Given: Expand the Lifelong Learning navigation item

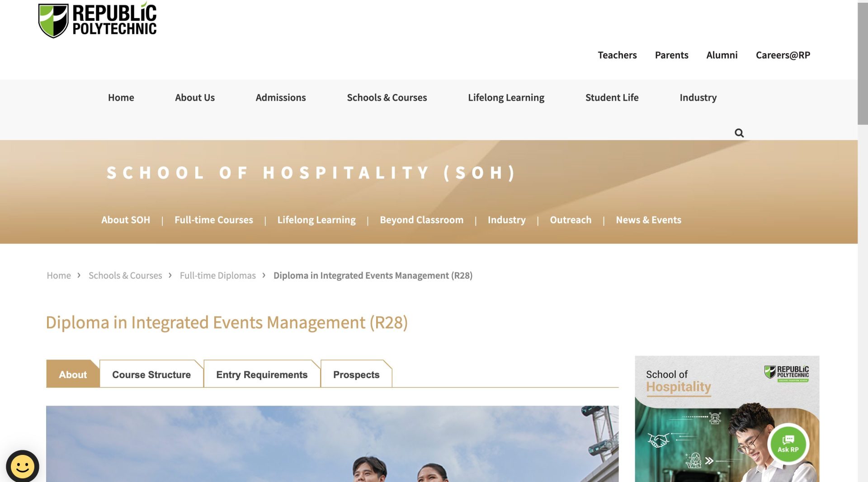Looking at the screenshot, I should pyautogui.click(x=506, y=98).
